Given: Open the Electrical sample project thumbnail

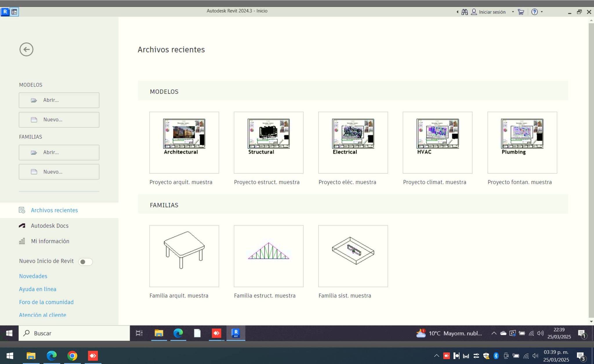Looking at the screenshot, I should pos(353,142).
